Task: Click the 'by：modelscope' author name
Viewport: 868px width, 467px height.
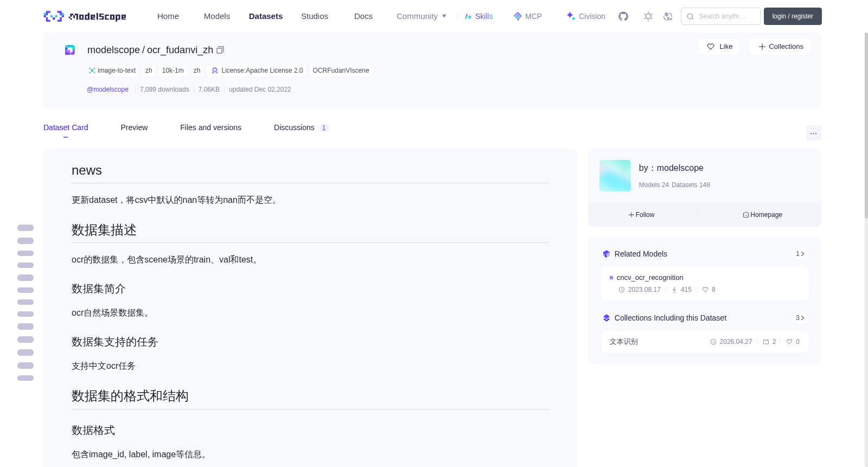Action: pos(671,168)
